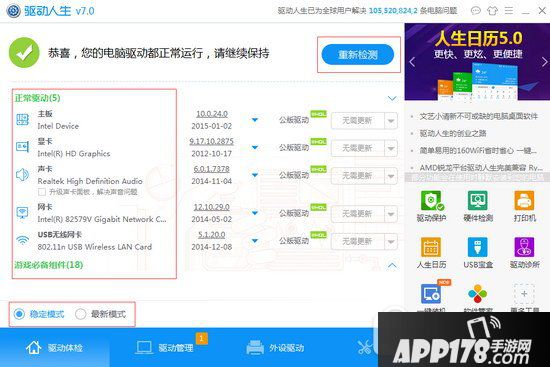Click the 主板 motherboard device icon
The width and height of the screenshot is (550, 367).
[23, 120]
